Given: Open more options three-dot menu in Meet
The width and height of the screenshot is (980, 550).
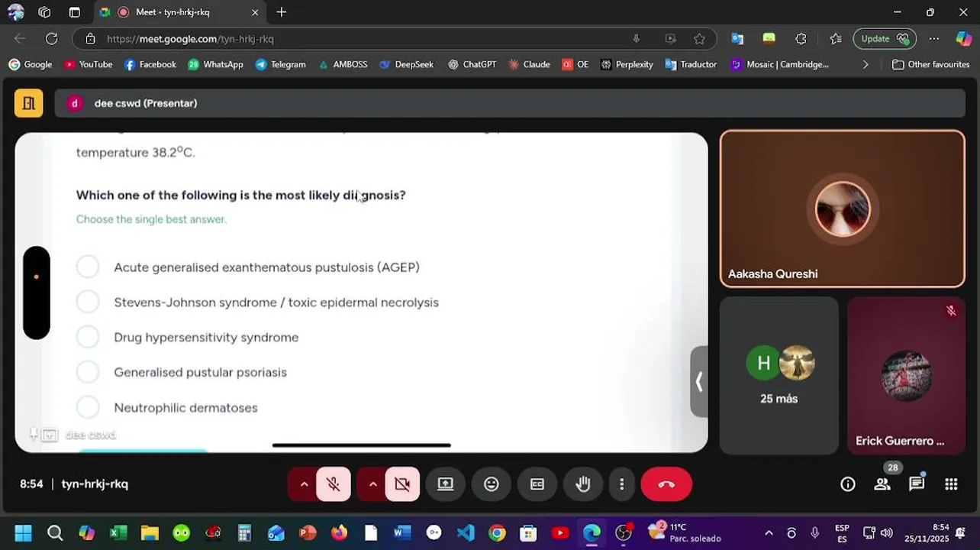Looking at the screenshot, I should pos(622,484).
